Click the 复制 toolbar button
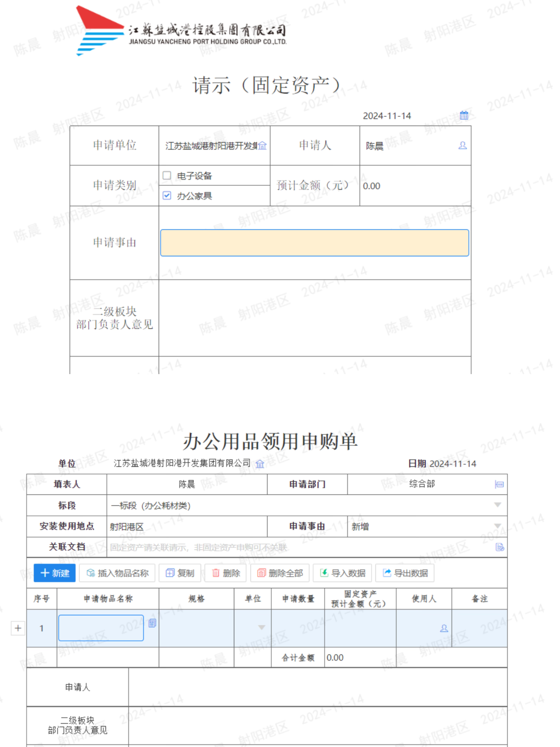 click(x=180, y=573)
